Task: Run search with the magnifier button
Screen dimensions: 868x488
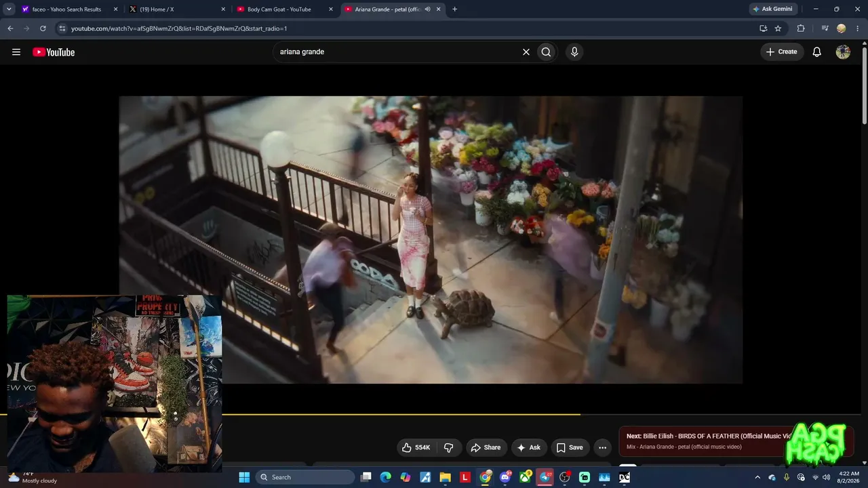Action: [546, 52]
